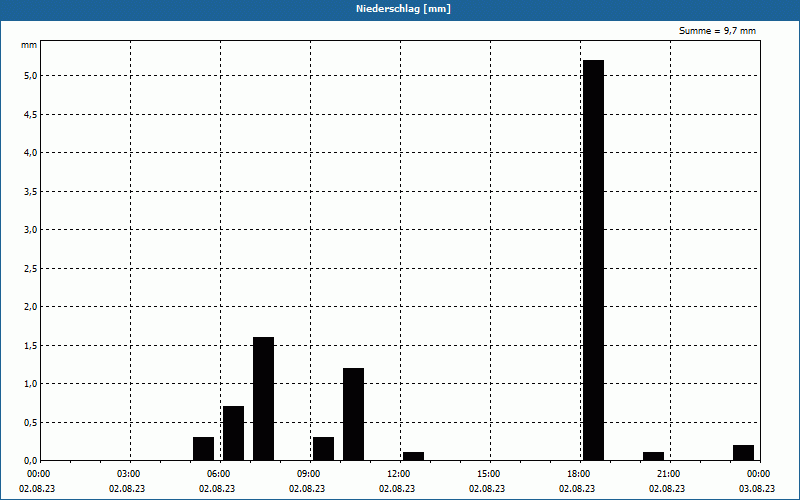Click the mm axis unit label
The height and width of the screenshot is (500, 800).
(29, 45)
